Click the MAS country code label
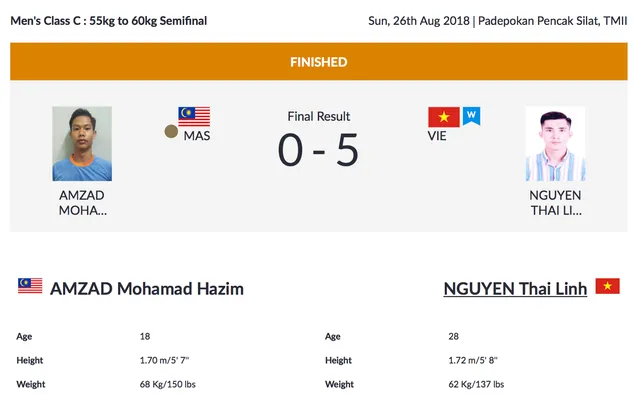Viewport: 640px width, 395px height. pyautogui.click(x=197, y=136)
